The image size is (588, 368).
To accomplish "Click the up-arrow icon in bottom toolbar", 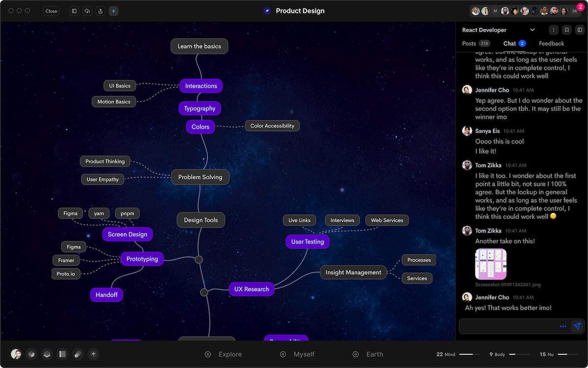I will (94, 354).
